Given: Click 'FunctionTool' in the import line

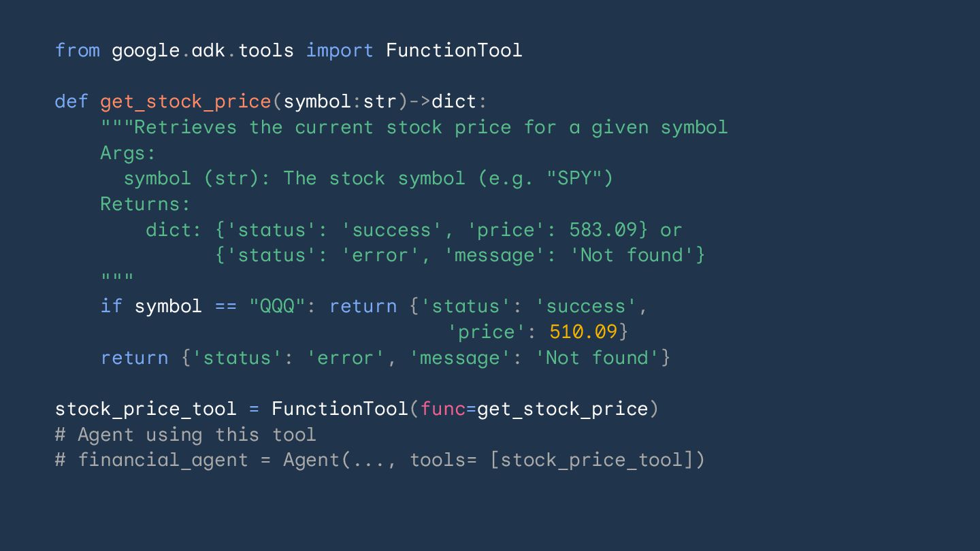Looking at the screenshot, I should (x=454, y=50).
